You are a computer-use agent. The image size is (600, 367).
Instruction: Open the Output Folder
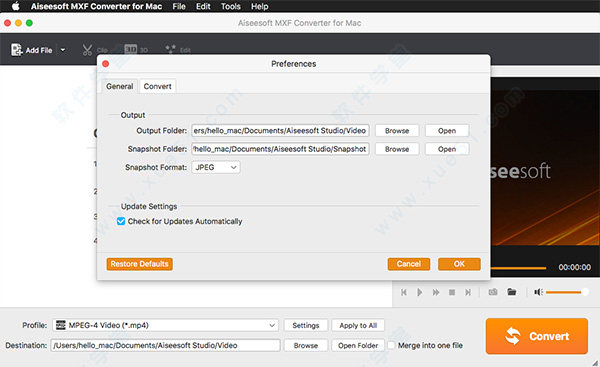click(447, 130)
